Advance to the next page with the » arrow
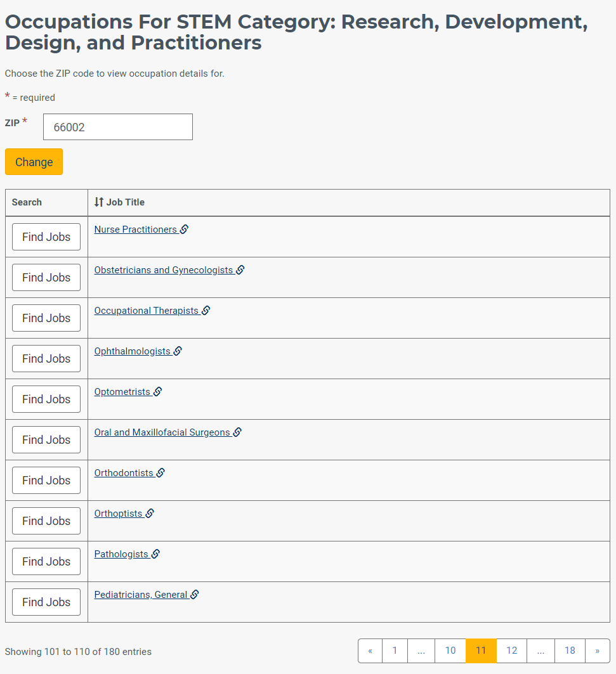616x674 pixels. [597, 651]
